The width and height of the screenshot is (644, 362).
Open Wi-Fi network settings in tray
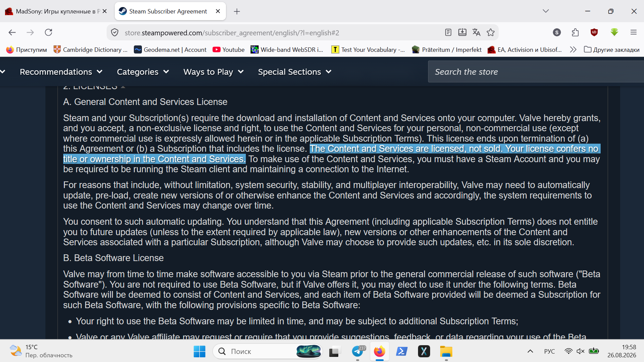(x=568, y=352)
